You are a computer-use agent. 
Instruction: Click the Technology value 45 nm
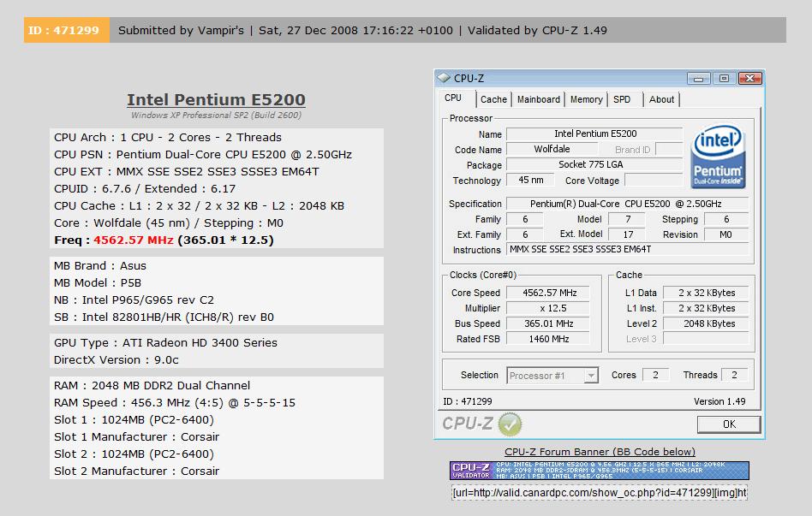[530, 180]
